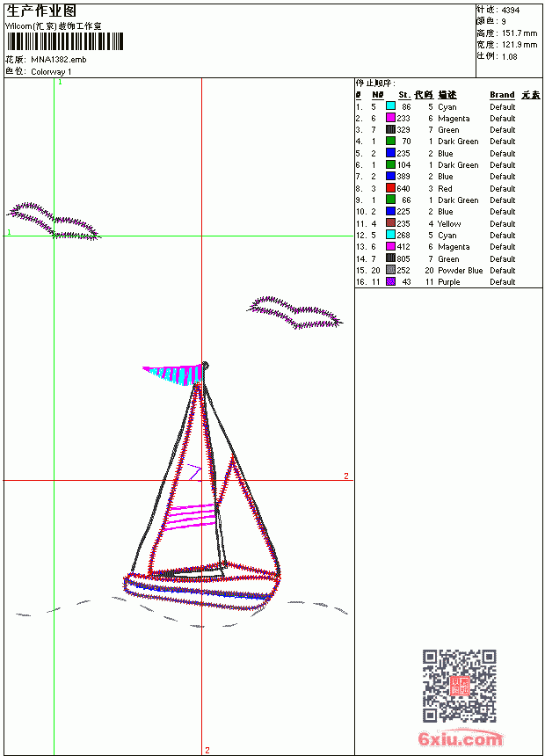This screenshot has height=756, width=545.
Task: Click the Yellow-labeled swatch in stop row 11
Action: pos(390,223)
